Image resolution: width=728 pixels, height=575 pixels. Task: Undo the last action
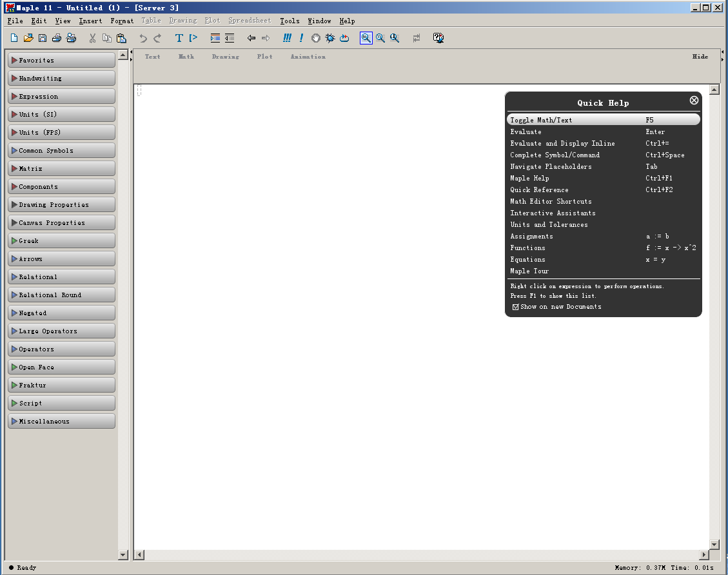click(x=143, y=38)
